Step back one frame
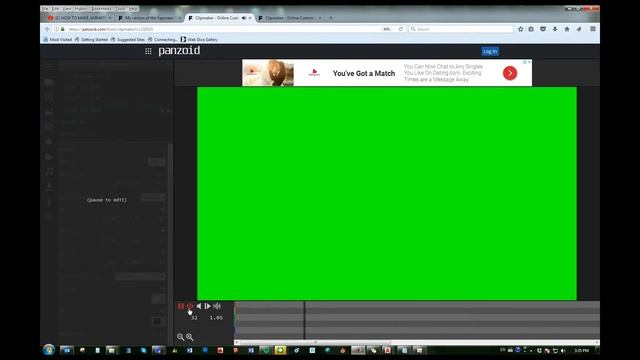The image size is (640, 360). [199, 306]
